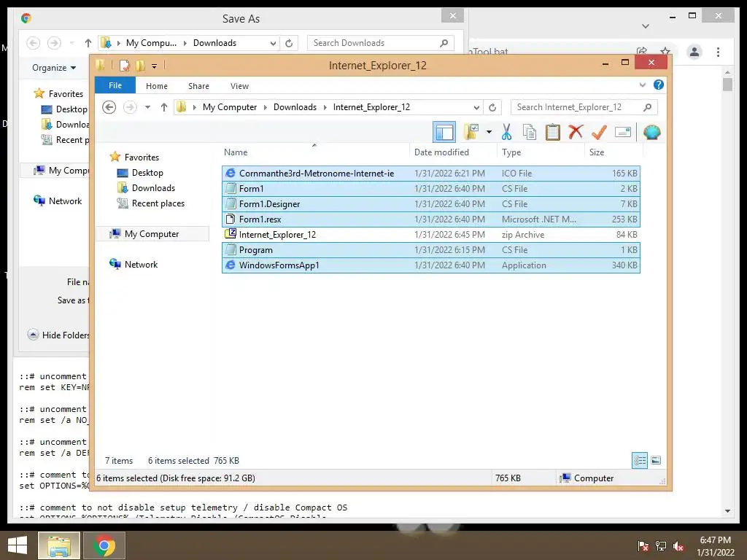747x560 pixels.
Task: Go back in Internet_Explorer_12 window
Action: pyautogui.click(x=109, y=107)
